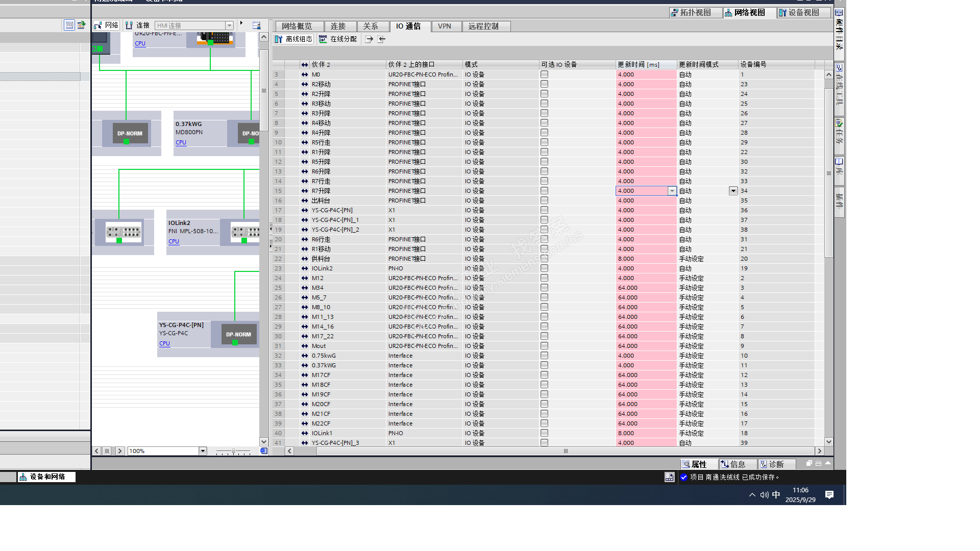Click the network view zoom slider

[x=233, y=451]
